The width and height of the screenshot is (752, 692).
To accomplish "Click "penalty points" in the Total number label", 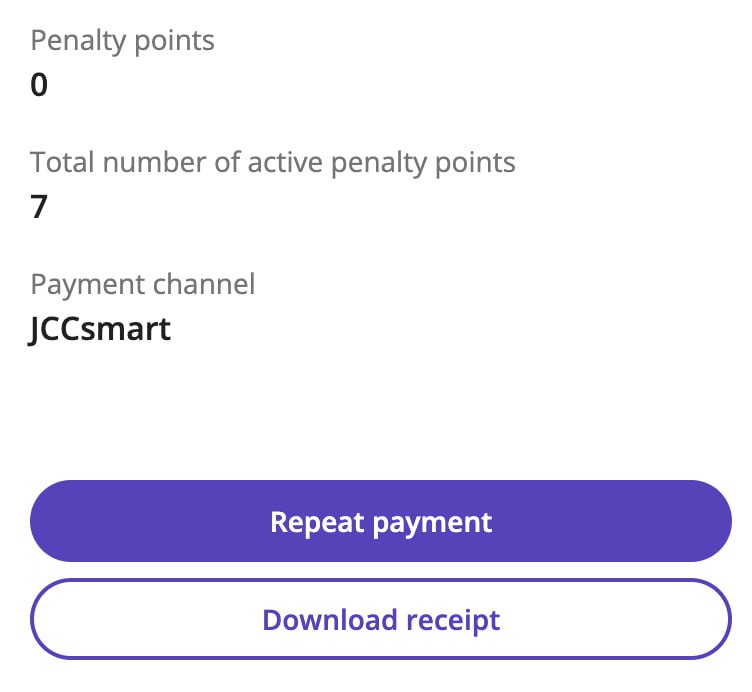I will pyautogui.click(x=433, y=162).
